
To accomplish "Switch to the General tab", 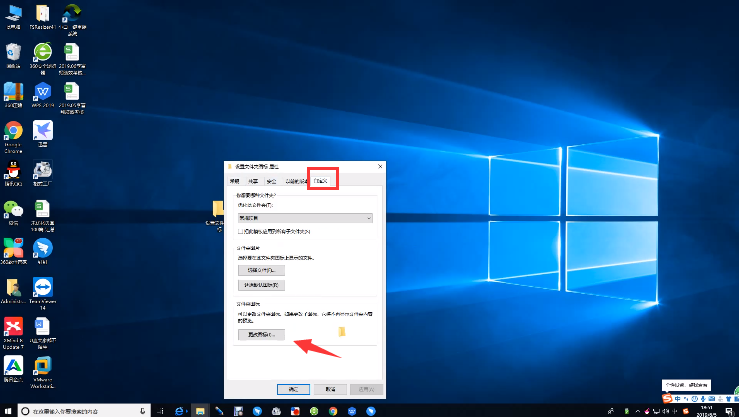I will pyautogui.click(x=235, y=181).
